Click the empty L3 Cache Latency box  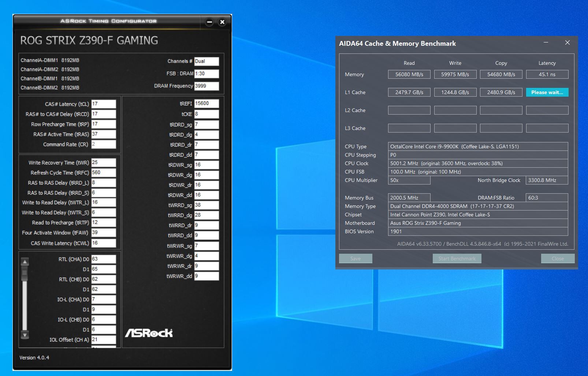[547, 128]
